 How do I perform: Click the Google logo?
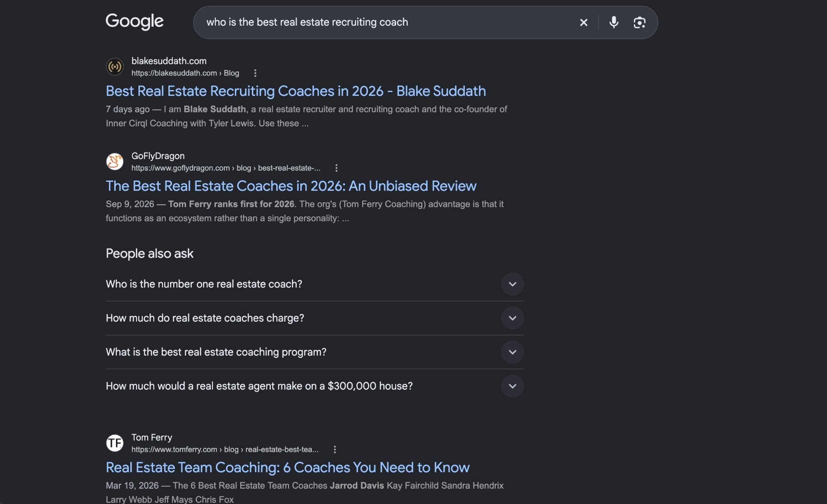(x=134, y=21)
